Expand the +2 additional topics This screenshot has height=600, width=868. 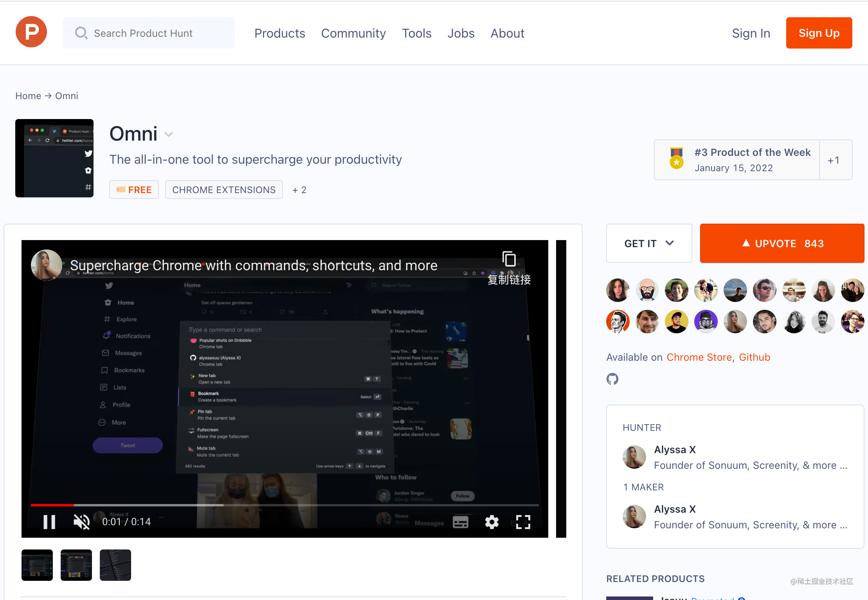[299, 190]
